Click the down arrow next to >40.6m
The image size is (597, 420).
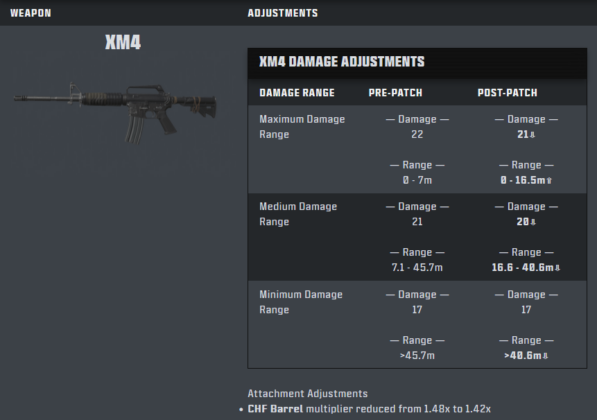(x=545, y=356)
